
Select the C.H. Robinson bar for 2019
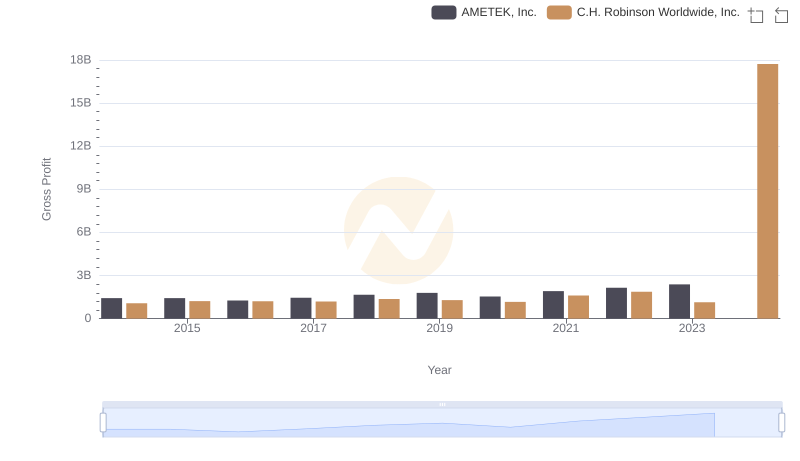[452, 309]
